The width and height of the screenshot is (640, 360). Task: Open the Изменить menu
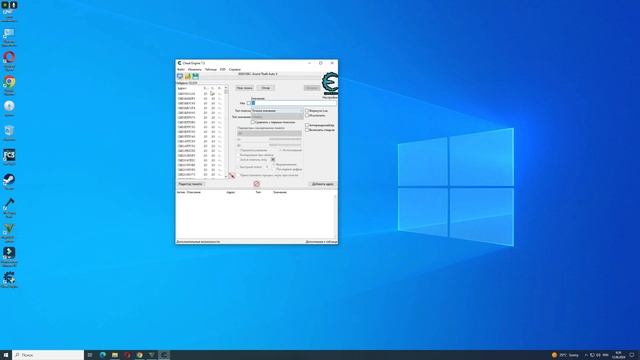[194, 69]
